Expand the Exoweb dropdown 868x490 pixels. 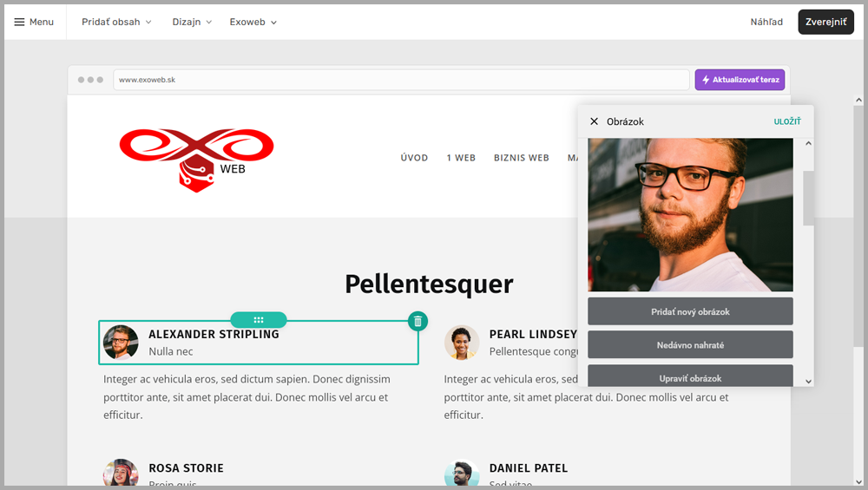253,23
